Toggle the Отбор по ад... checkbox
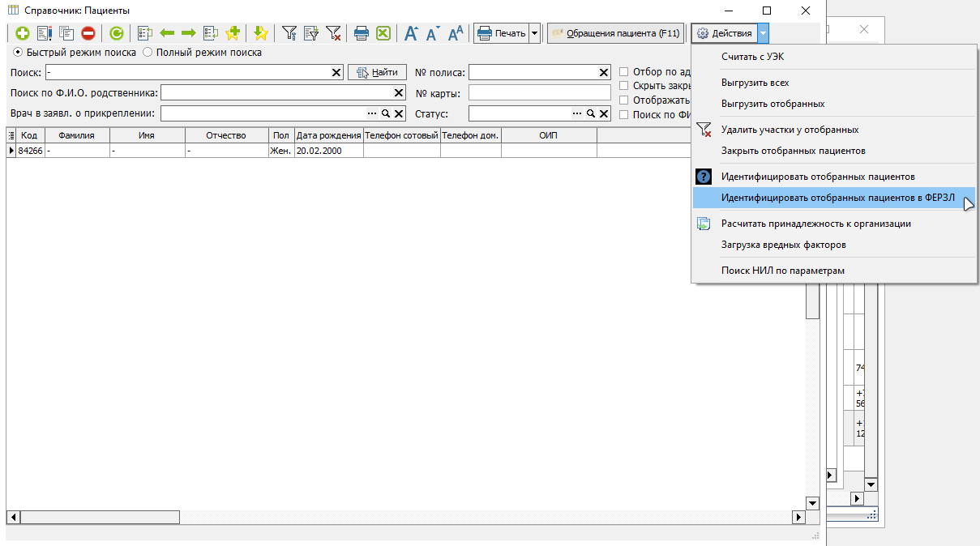This screenshot has height=546, width=980. pyautogui.click(x=624, y=72)
